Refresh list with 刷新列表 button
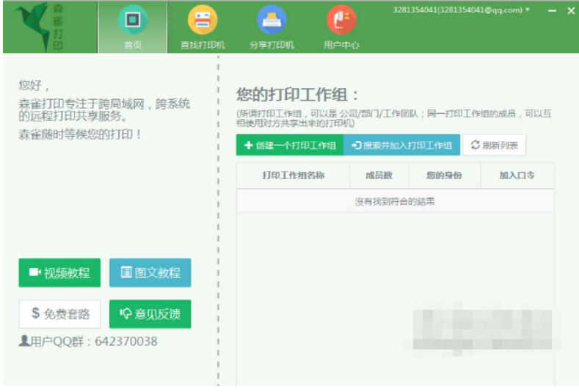The height and width of the screenshot is (392, 579). pos(495,145)
